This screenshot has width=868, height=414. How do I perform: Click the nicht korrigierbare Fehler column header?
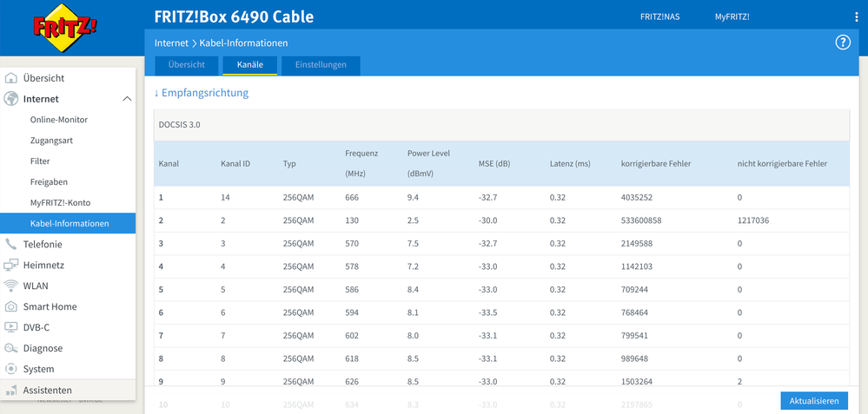[x=782, y=164]
